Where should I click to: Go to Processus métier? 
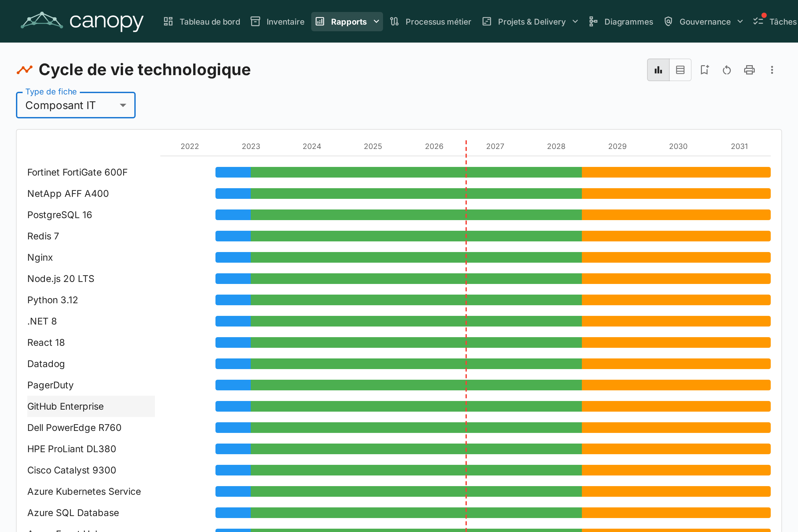coord(430,22)
